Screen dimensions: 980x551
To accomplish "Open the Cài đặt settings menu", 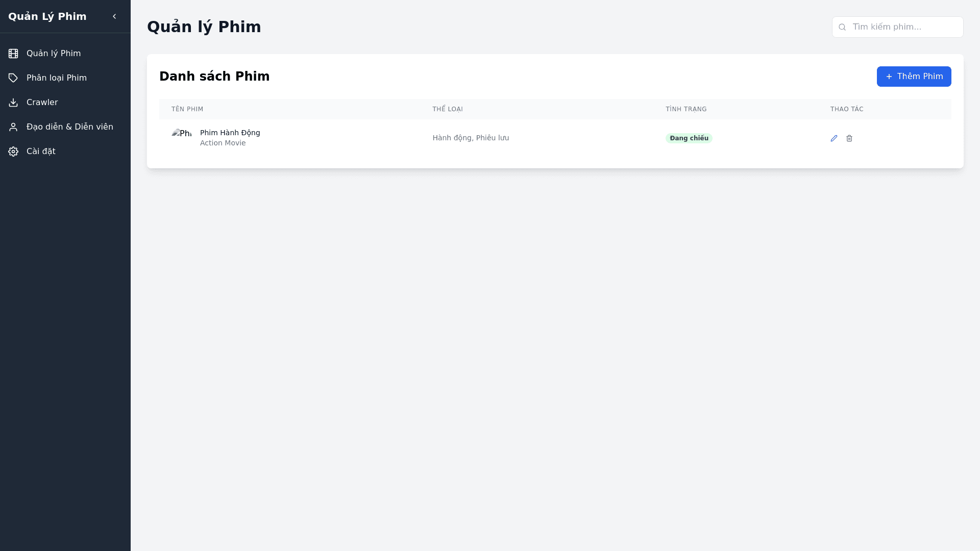I will [x=41, y=152].
